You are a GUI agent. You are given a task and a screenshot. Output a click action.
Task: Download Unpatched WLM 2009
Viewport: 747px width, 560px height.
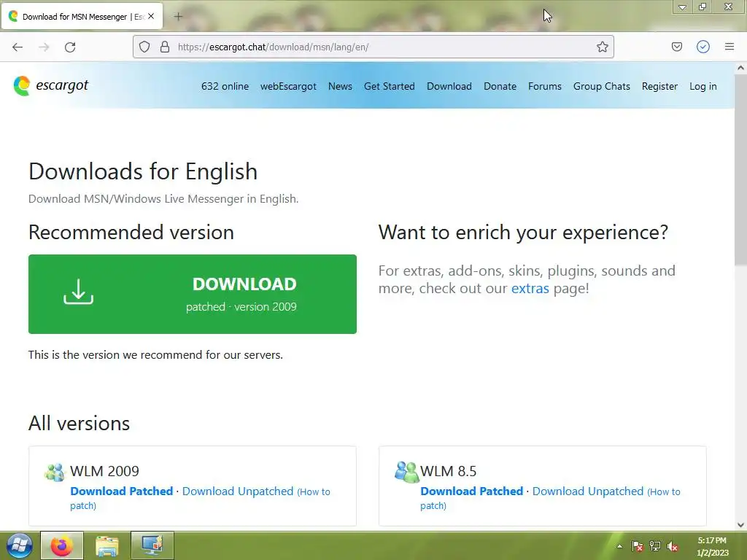238,491
